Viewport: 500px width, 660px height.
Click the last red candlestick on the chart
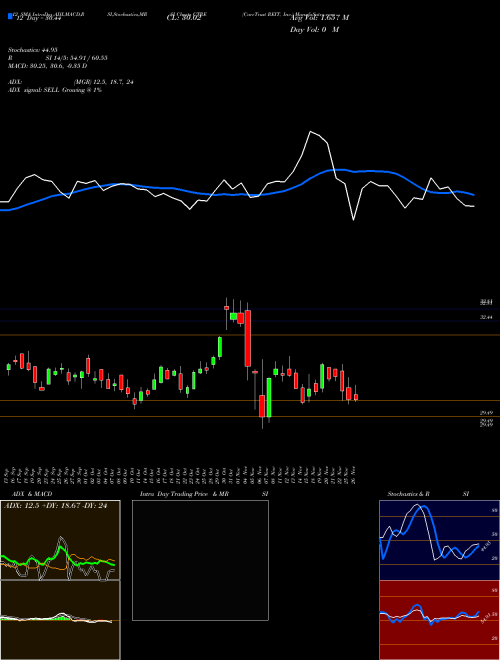[356, 397]
